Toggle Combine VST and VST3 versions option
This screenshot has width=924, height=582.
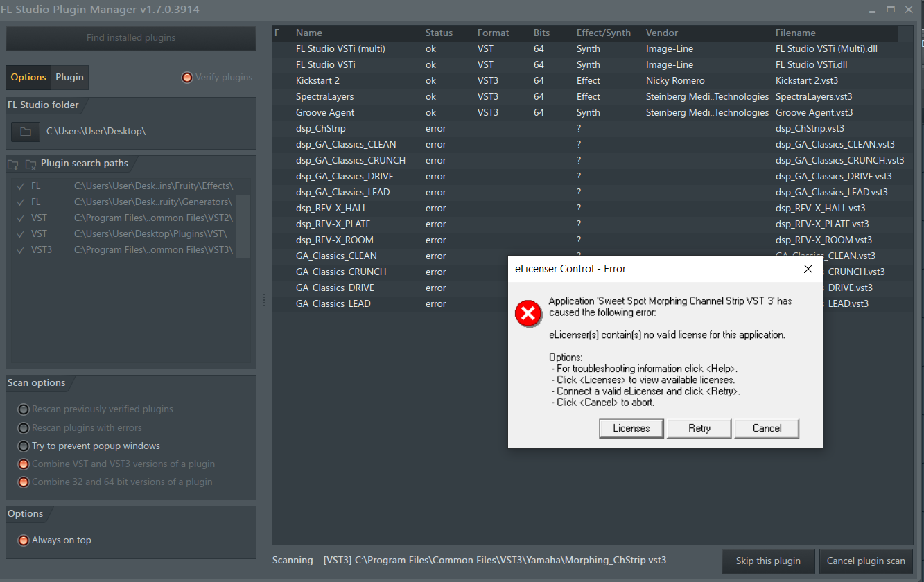point(24,464)
